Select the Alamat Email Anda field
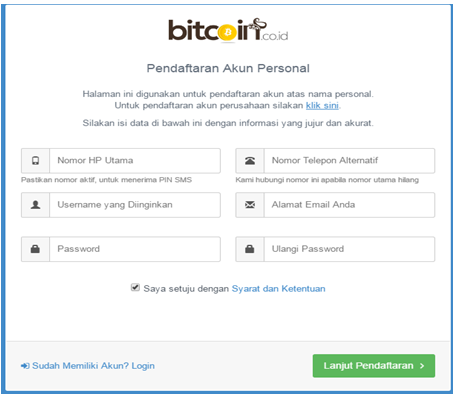The height and width of the screenshot is (395, 456). pos(349,205)
